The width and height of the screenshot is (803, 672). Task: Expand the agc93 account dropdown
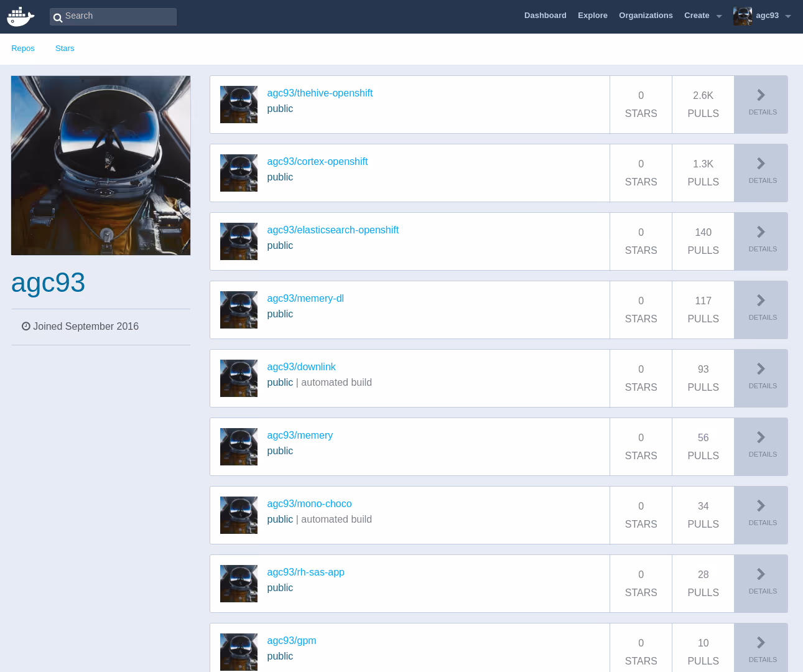click(x=787, y=16)
